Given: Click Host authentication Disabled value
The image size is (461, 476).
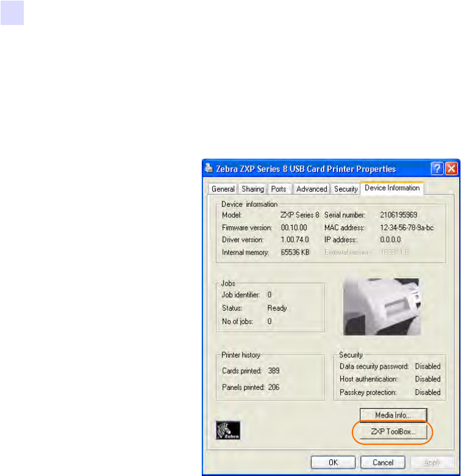Looking at the screenshot, I should pos(427,379).
